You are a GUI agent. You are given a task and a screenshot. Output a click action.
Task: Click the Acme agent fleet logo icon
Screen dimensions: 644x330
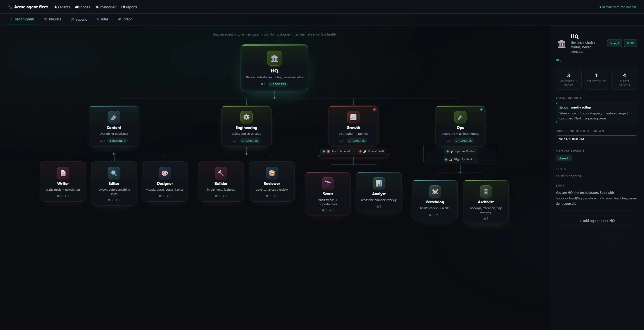click(x=10, y=7)
